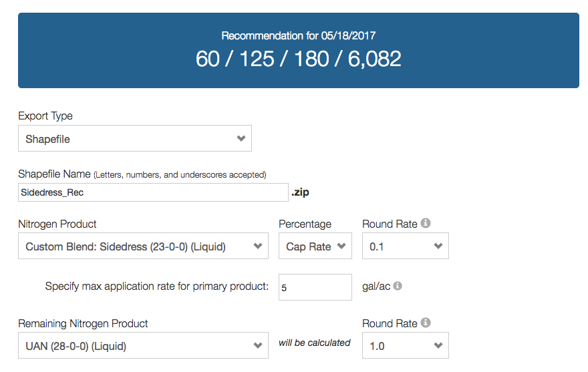
Task: Expand the Nitrogen Product Custom Blend dropdown
Action: point(143,246)
